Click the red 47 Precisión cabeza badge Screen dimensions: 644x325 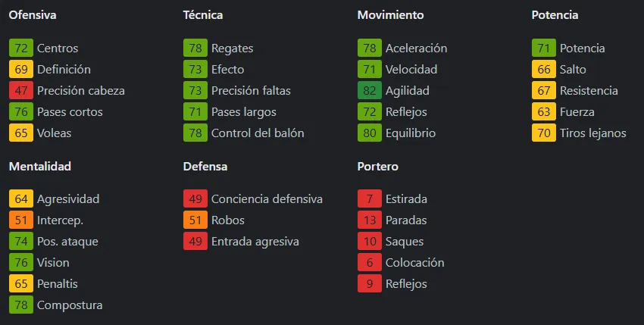(x=20, y=91)
